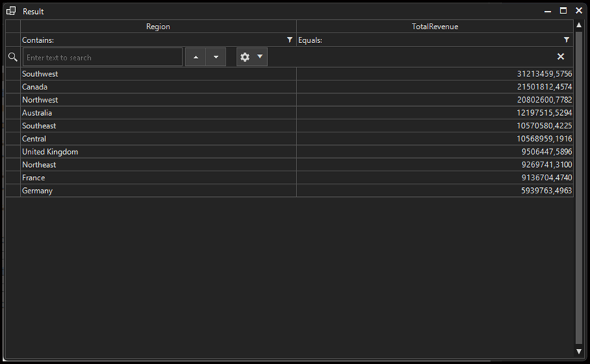Select the United Kingdom cell

point(158,152)
